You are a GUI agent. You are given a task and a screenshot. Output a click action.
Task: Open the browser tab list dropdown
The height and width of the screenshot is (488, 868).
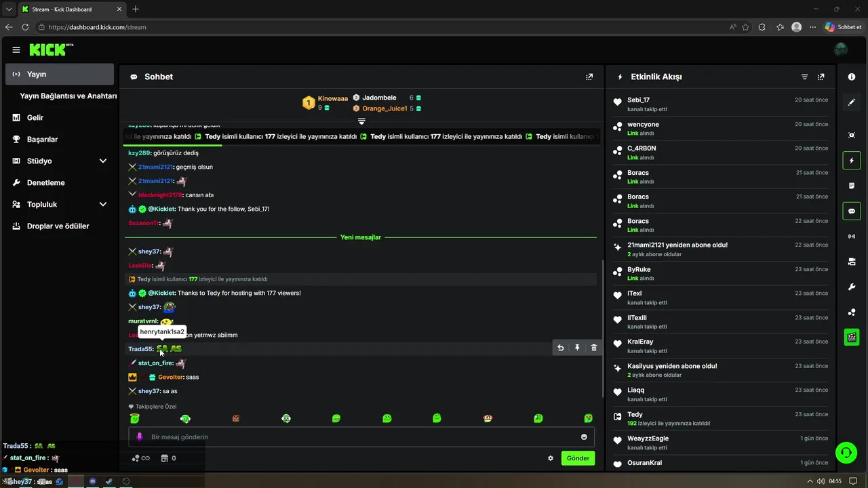tap(8, 9)
